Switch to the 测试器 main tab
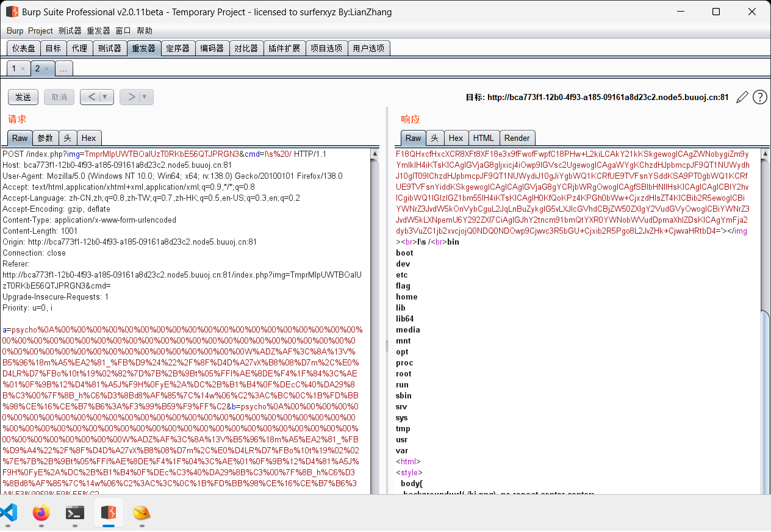771x532 pixels. (110, 48)
